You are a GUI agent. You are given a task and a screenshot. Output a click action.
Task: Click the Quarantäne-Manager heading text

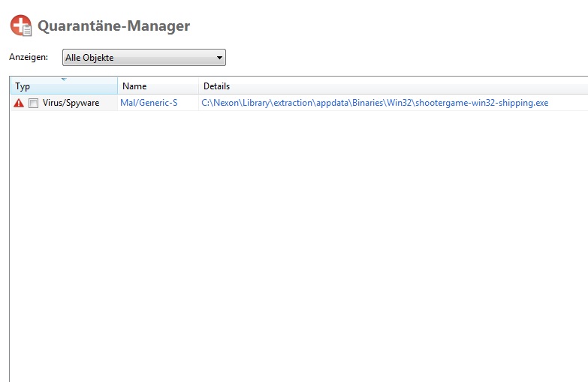click(113, 26)
